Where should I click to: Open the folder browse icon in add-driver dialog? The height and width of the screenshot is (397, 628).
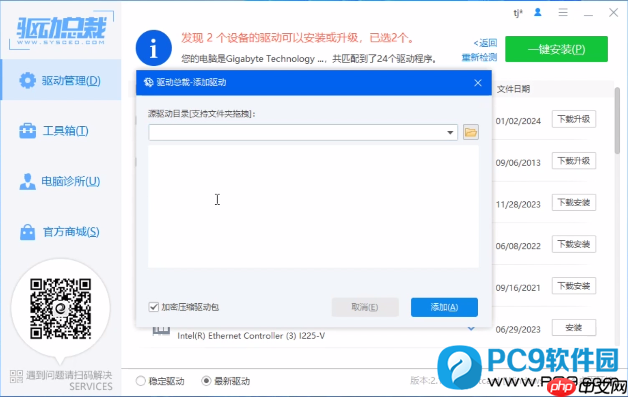[471, 132]
